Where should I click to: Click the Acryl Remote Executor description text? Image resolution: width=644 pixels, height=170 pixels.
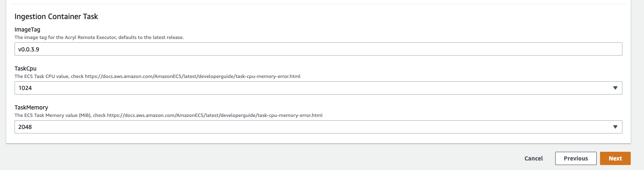(99, 37)
